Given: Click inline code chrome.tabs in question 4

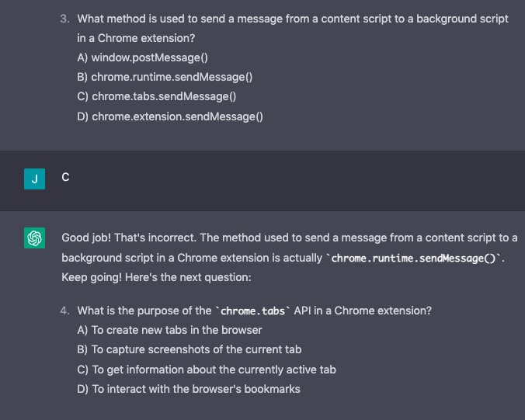Looking at the screenshot, I should (252, 311).
